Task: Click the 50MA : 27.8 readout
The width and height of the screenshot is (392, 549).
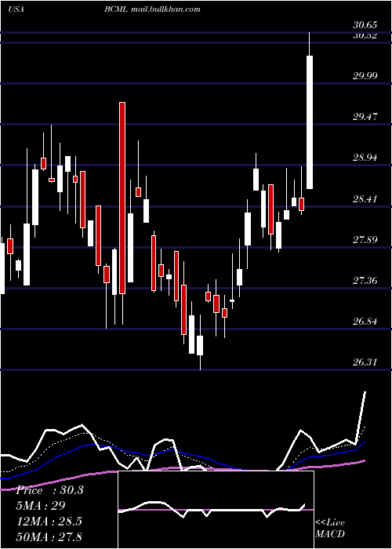Action: 49,536
